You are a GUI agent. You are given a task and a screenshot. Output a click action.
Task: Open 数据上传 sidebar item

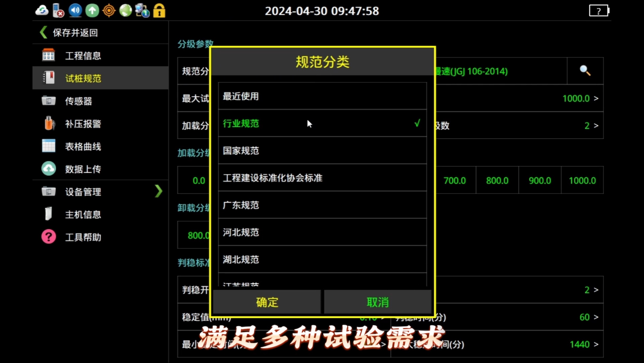click(x=83, y=169)
